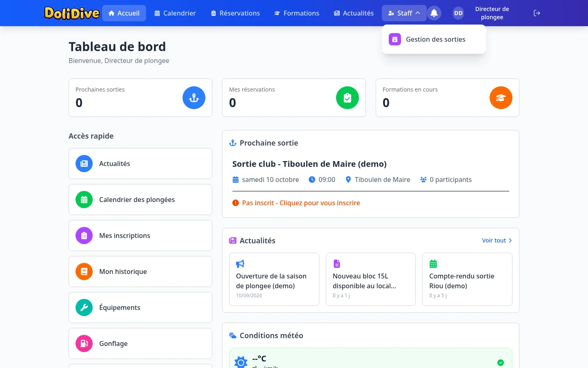
Task: Click the Directeur de plongee user name
Action: 492,13
